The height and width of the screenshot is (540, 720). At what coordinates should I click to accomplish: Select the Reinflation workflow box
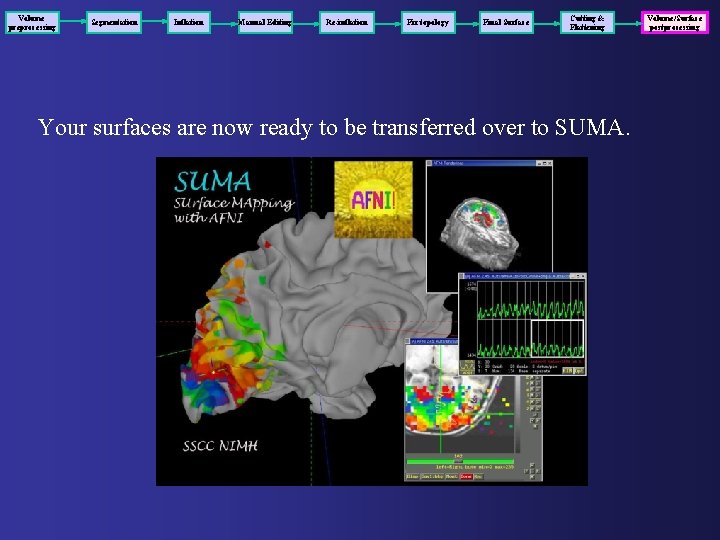[347, 22]
